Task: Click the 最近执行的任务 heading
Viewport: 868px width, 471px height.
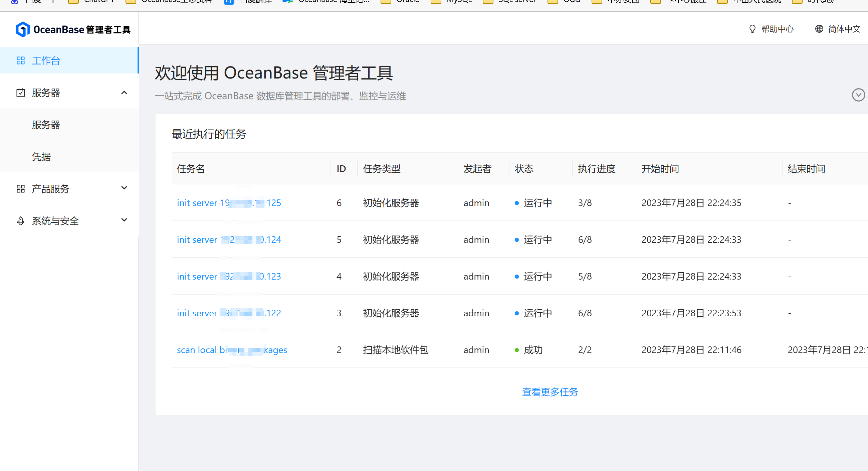Action: click(x=209, y=134)
